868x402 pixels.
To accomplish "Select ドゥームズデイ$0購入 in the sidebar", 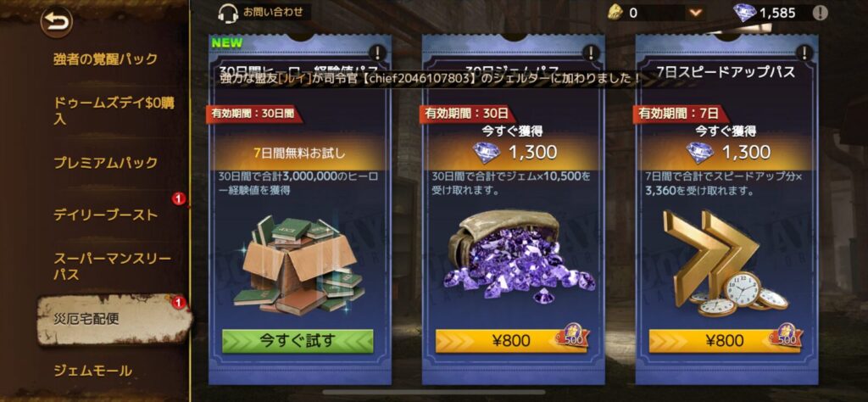I will [x=114, y=111].
